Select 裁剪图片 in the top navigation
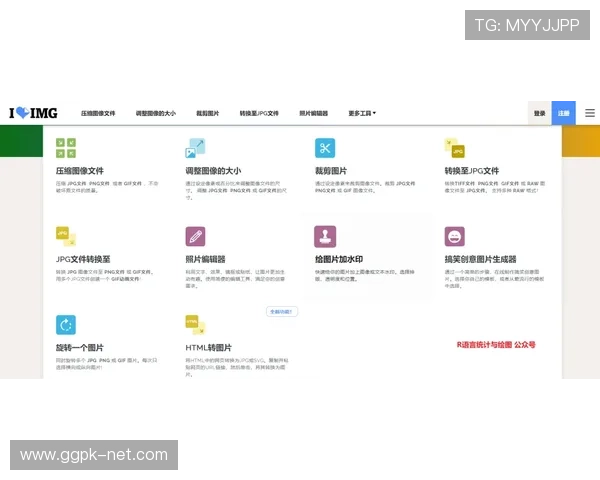The image size is (600, 480). (x=208, y=113)
